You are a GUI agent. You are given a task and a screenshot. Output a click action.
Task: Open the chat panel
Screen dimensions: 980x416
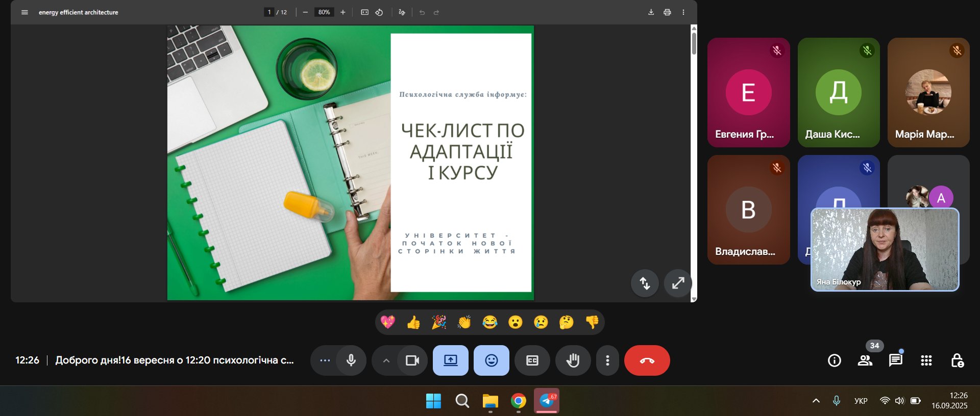[x=895, y=360]
